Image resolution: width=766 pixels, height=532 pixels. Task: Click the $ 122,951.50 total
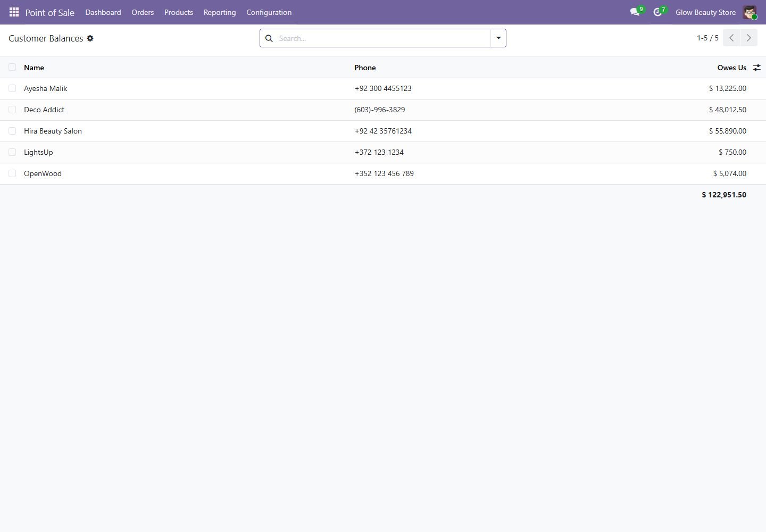(x=723, y=195)
